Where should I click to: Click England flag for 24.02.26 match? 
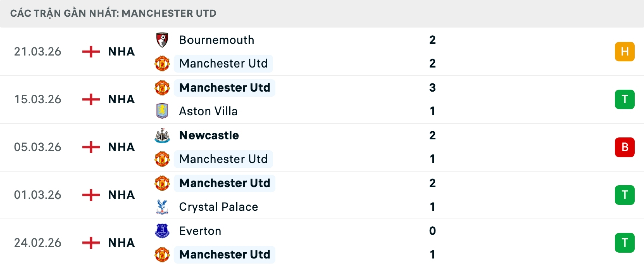(x=91, y=243)
